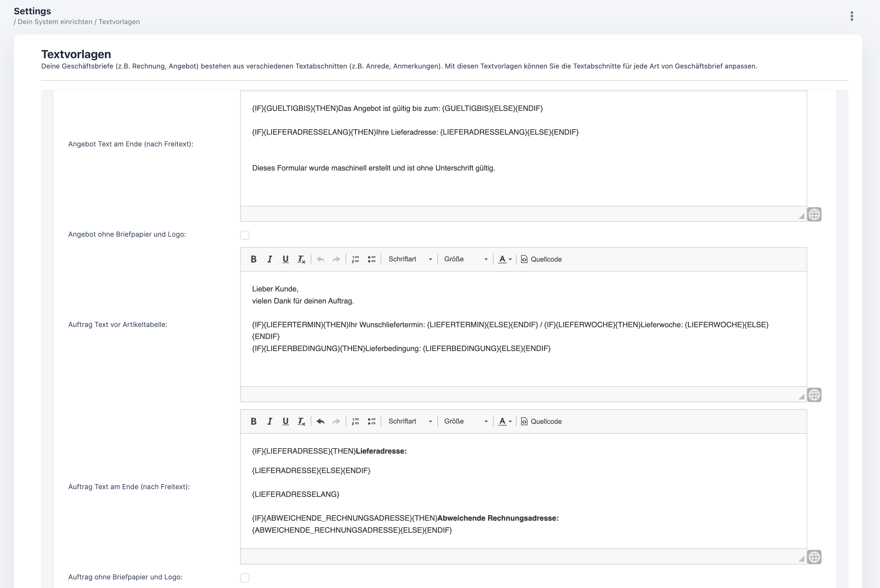Insert numbered list in the Auftrag Text vor Artikeltabelle editor
The width and height of the screenshot is (880, 588).
tap(355, 259)
